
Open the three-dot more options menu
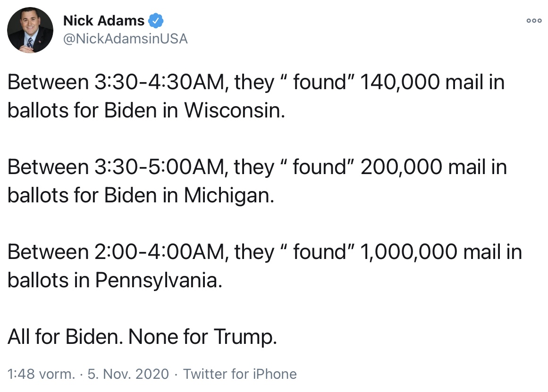(533, 21)
